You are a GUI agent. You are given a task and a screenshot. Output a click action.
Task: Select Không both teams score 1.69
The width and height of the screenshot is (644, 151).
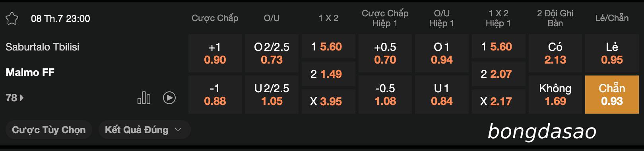tap(555, 95)
